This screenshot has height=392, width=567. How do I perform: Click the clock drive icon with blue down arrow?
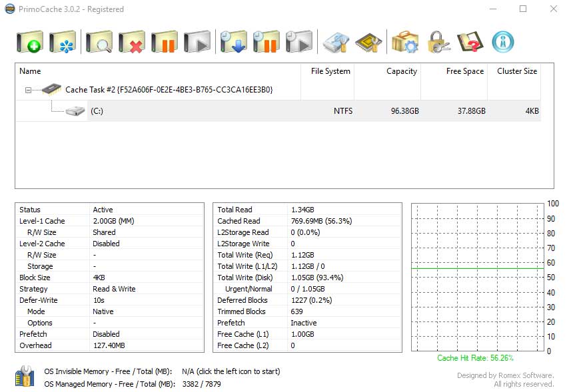click(x=234, y=41)
